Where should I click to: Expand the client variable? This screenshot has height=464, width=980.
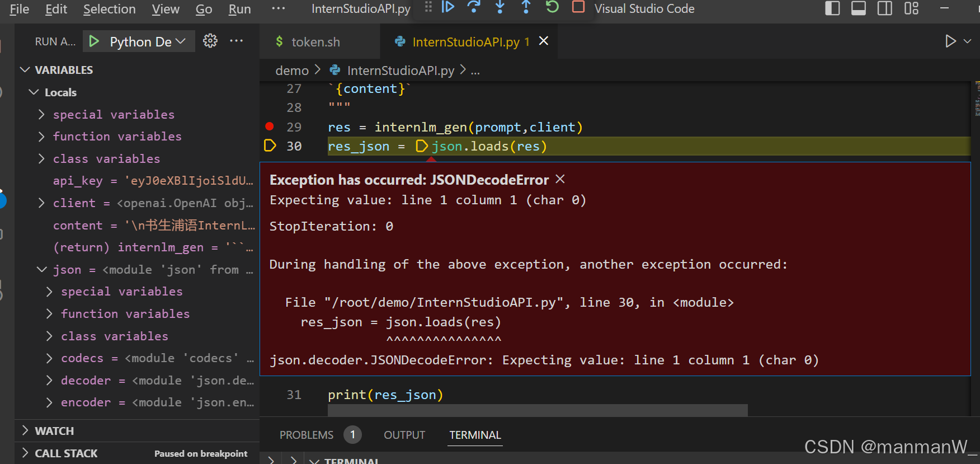[x=41, y=203]
